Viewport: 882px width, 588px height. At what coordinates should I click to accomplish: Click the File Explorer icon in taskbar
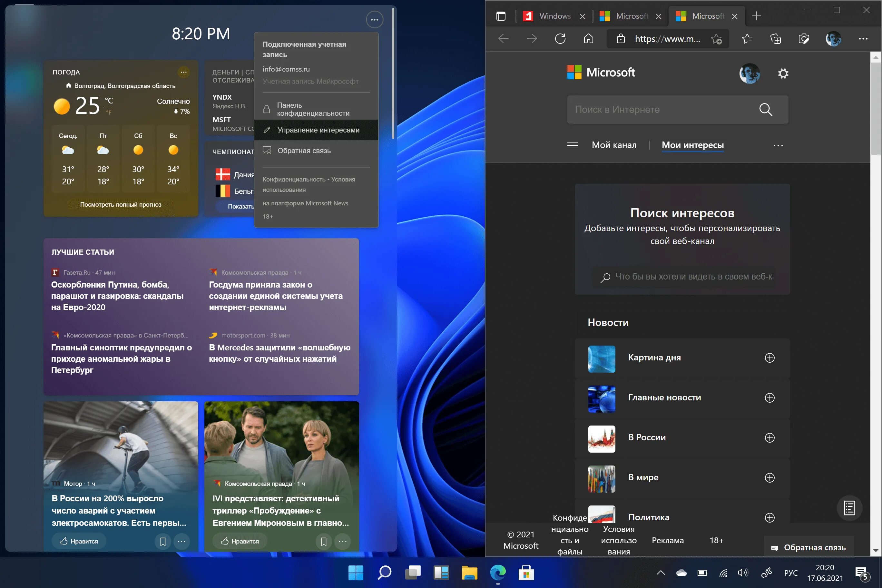[x=470, y=571]
